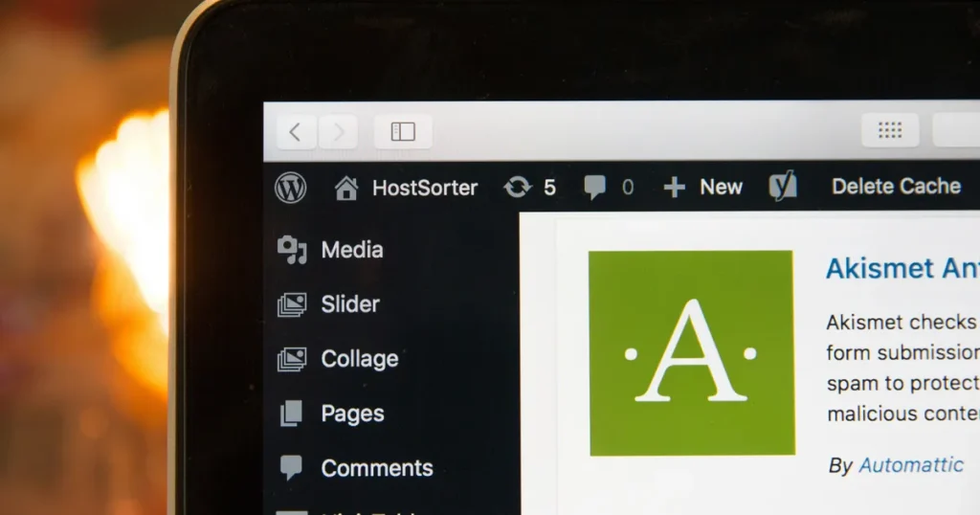
Task: Click the WordPress logo in admin bar
Action: [291, 188]
